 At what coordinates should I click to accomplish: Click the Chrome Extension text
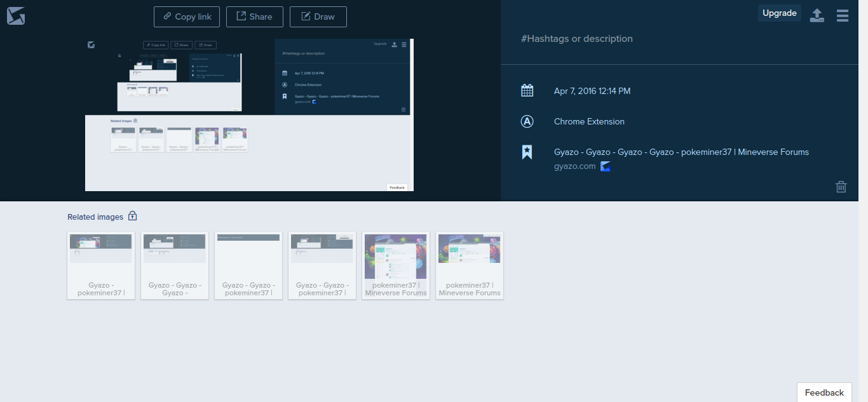pyautogui.click(x=589, y=121)
